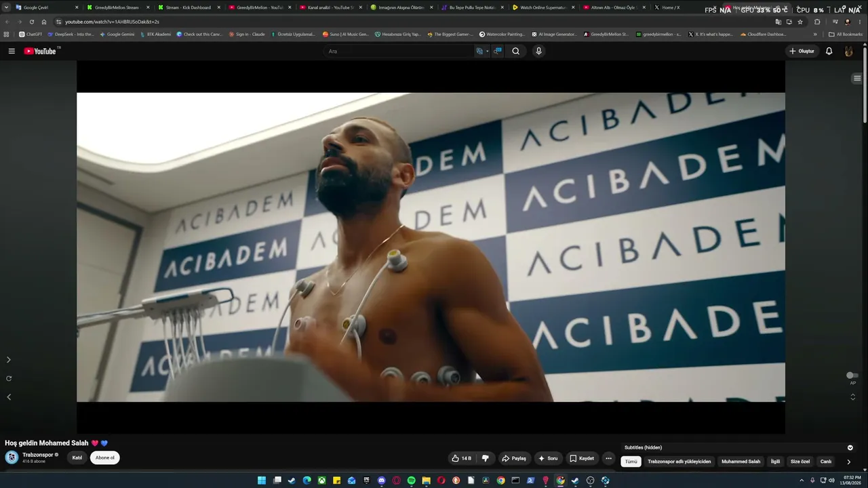Select the Size özel chip
This screenshot has width=868, height=488.
click(x=800, y=462)
